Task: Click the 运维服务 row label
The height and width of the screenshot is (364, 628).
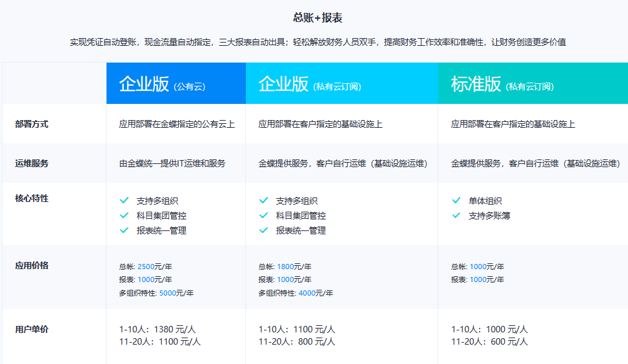Action: pos(32,163)
